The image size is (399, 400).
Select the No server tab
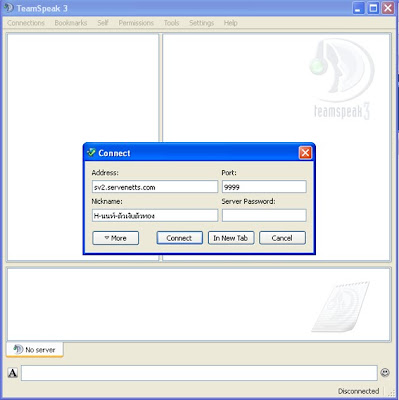pyautogui.click(x=35, y=350)
